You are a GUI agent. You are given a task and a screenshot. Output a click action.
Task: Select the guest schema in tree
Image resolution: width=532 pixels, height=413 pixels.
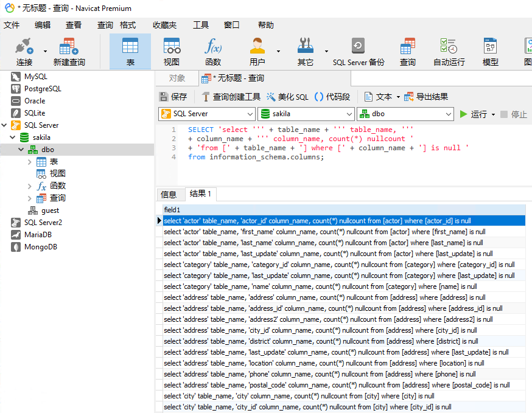pyautogui.click(x=50, y=210)
